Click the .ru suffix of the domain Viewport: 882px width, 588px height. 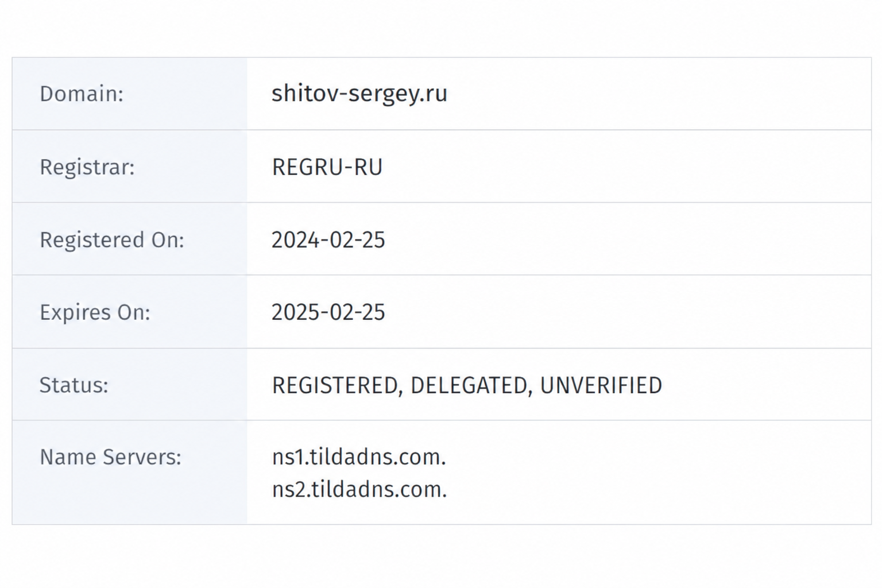pos(433,94)
